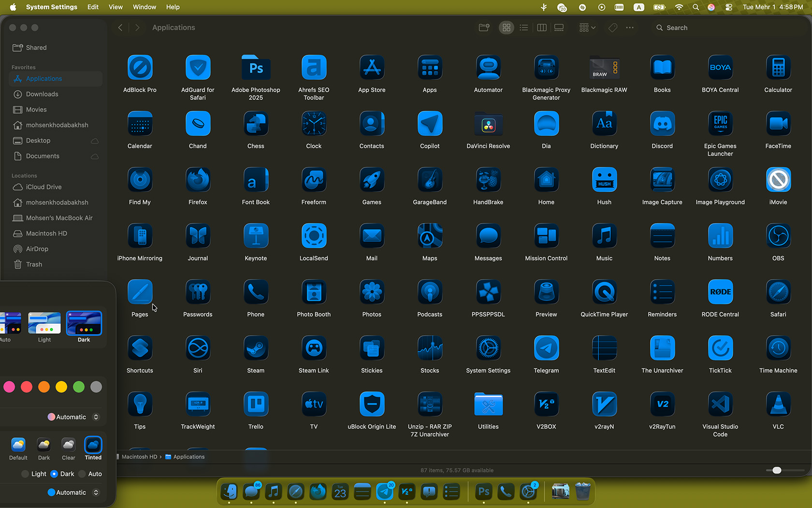This screenshot has width=812, height=508.
Task: Click the new folder toolbar button
Action: [x=484, y=28]
